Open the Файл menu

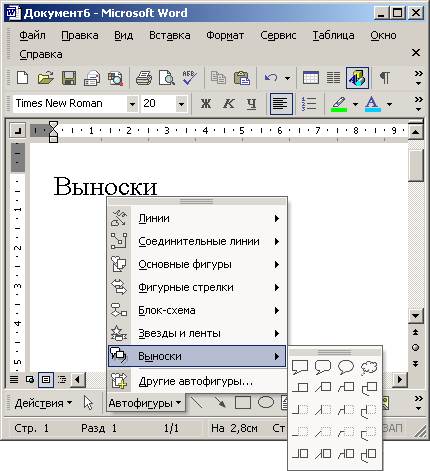(x=32, y=35)
